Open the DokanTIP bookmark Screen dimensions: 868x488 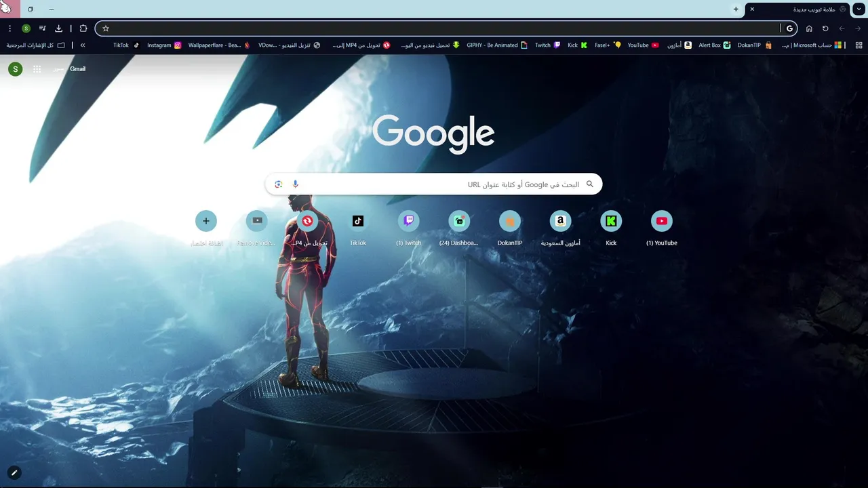click(755, 45)
